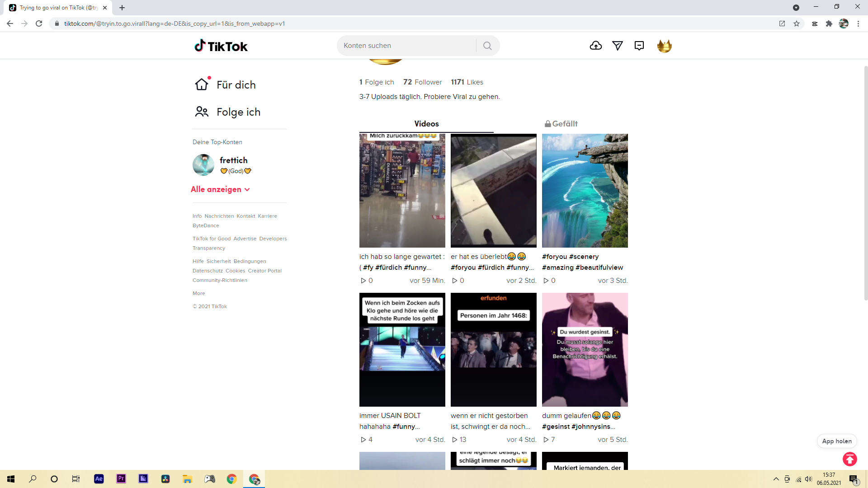The height and width of the screenshot is (488, 868).
Task: Select the Videos tab
Action: (425, 123)
